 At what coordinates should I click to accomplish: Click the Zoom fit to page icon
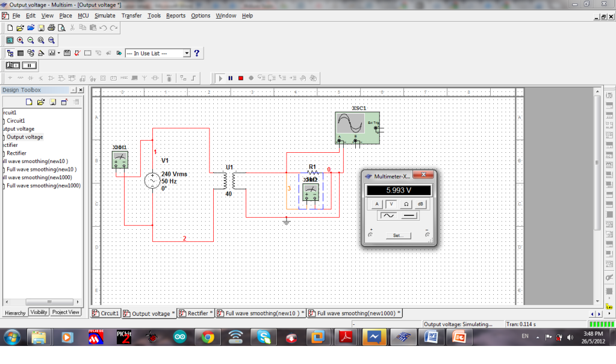pyautogui.click(x=51, y=40)
